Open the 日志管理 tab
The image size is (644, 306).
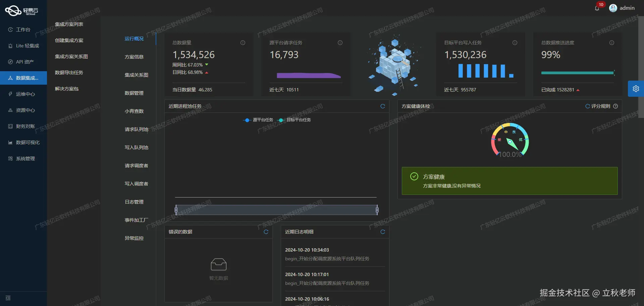134,202
